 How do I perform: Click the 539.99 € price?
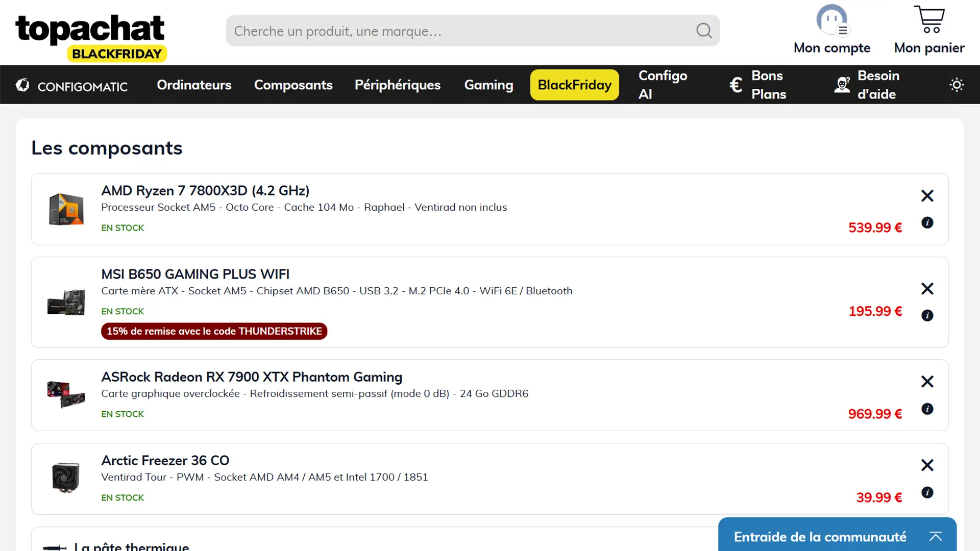(875, 228)
